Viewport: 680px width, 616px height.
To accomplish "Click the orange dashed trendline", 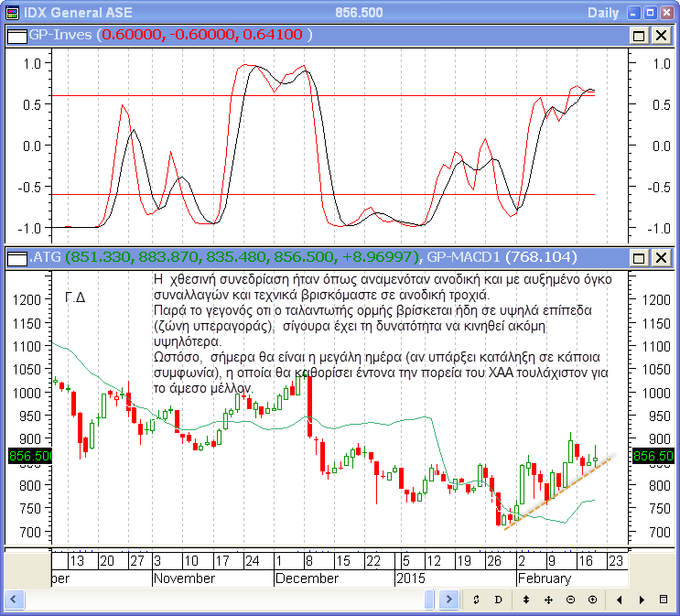I will pyautogui.click(x=558, y=492).
